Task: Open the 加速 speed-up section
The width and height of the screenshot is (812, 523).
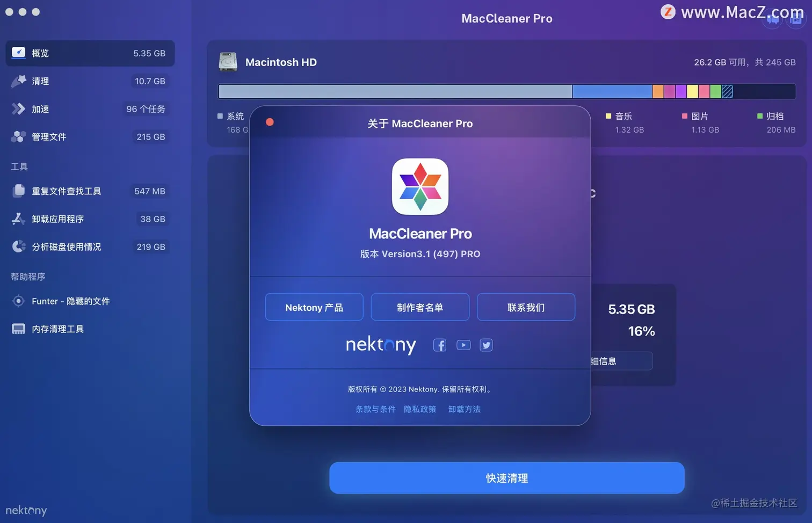Action: pos(90,109)
